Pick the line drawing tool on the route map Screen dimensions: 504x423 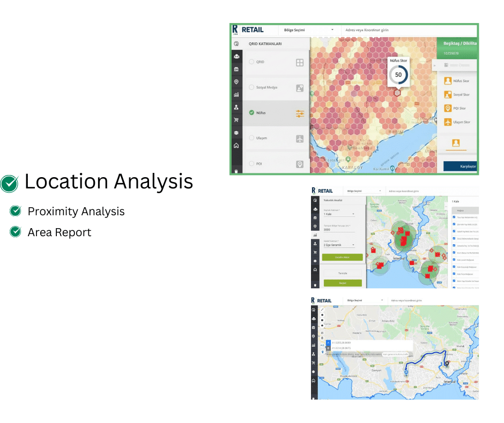click(x=322, y=310)
